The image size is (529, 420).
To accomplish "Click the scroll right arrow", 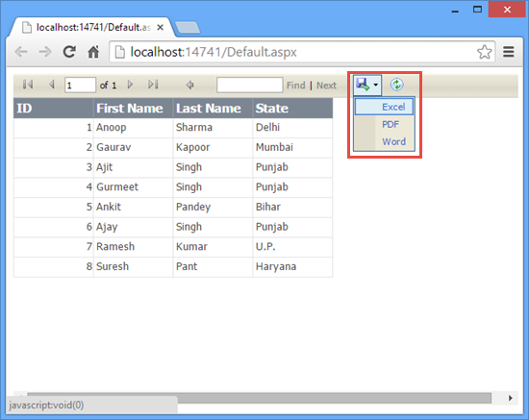I will [x=510, y=398].
